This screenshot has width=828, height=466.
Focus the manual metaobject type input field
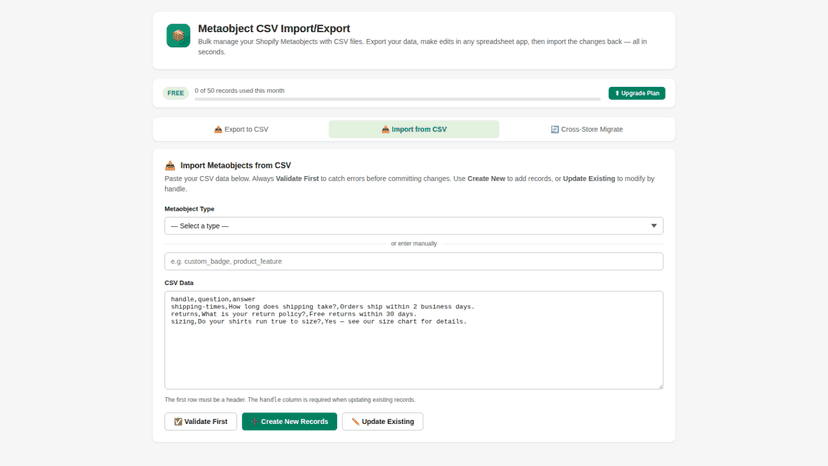[x=413, y=261]
